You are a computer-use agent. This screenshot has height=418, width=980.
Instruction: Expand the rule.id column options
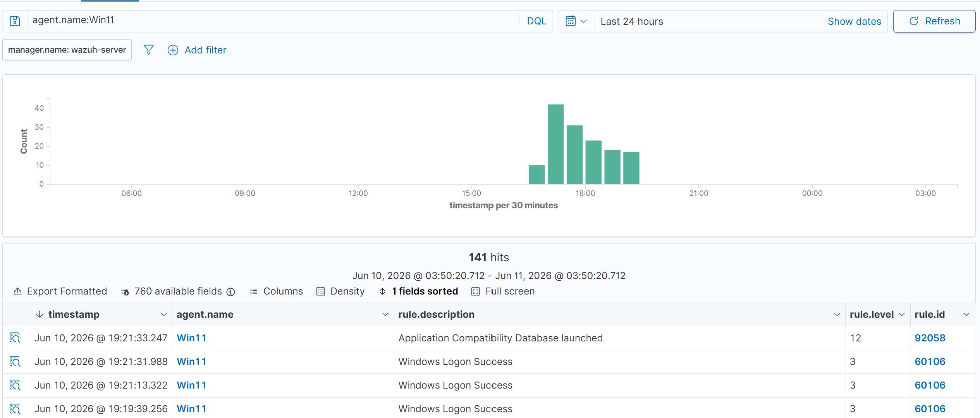[x=966, y=314]
